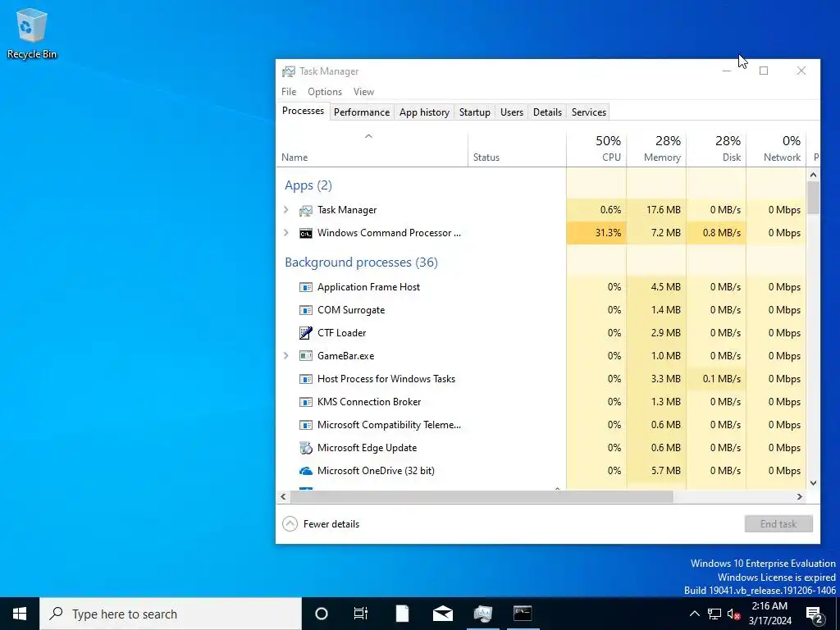Image resolution: width=840 pixels, height=630 pixels.
Task: Click the 0.8 MB/s disk cell
Action: [x=716, y=233]
